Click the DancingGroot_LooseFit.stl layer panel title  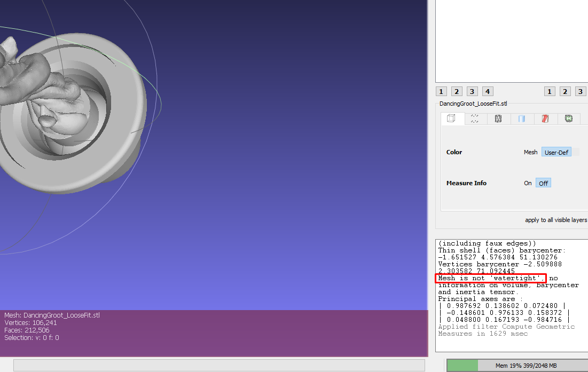[x=473, y=104]
